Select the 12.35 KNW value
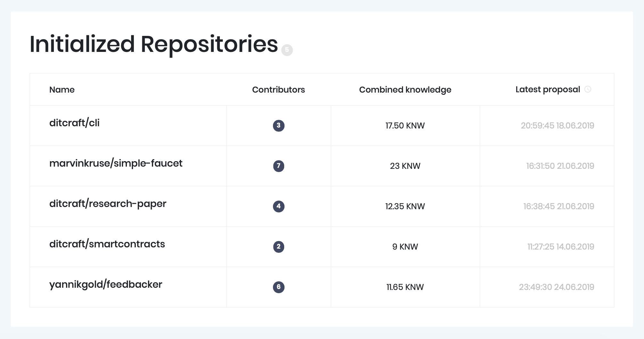The image size is (644, 339). (405, 206)
